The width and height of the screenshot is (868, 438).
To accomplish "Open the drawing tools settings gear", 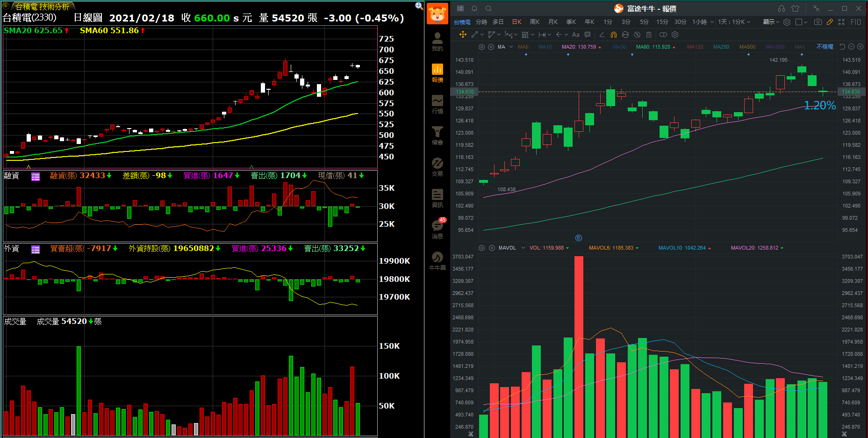I will [x=675, y=35].
